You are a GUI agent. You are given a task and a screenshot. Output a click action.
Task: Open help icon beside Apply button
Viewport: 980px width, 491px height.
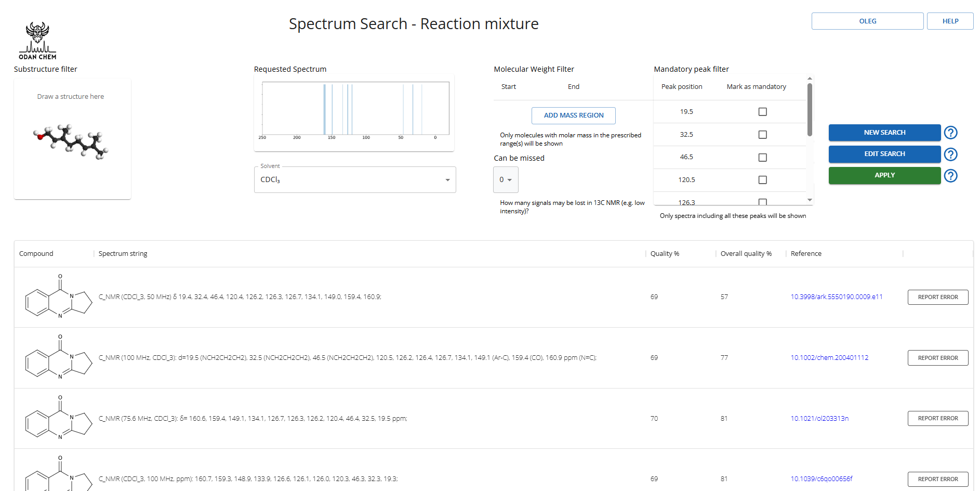click(x=950, y=176)
